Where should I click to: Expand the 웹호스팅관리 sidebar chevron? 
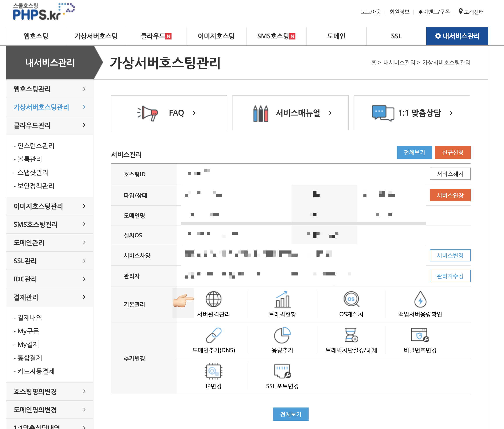coord(84,89)
